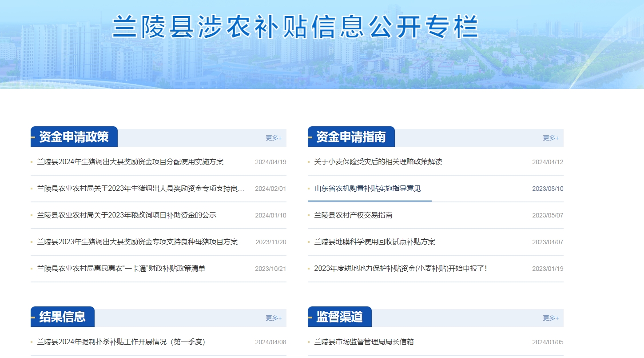Click the date 2024/01/10
The height and width of the screenshot is (358, 644).
coord(270,216)
